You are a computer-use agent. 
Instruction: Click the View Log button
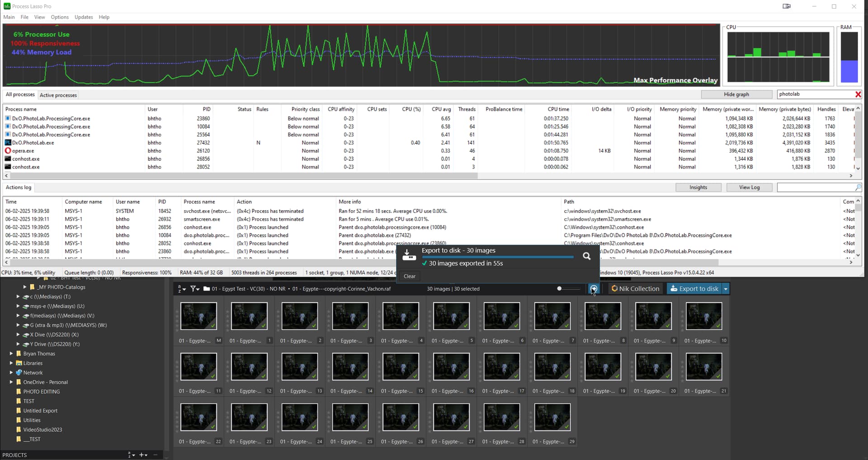point(749,188)
